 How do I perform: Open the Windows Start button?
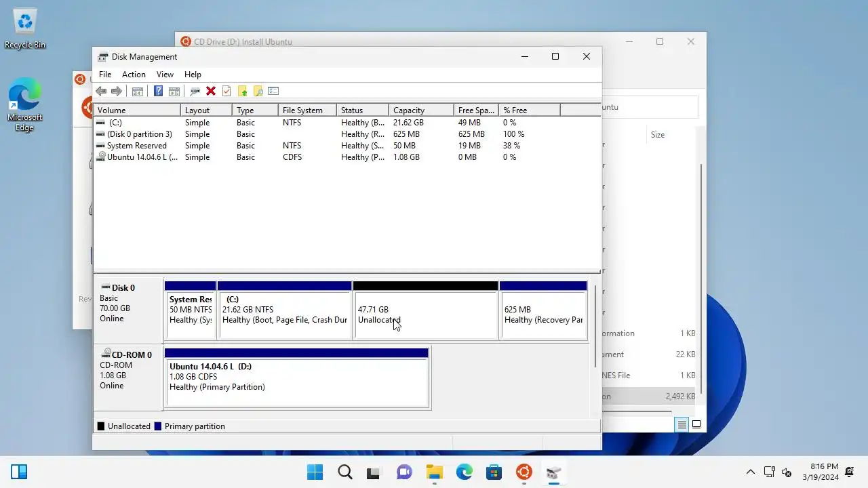click(x=315, y=472)
